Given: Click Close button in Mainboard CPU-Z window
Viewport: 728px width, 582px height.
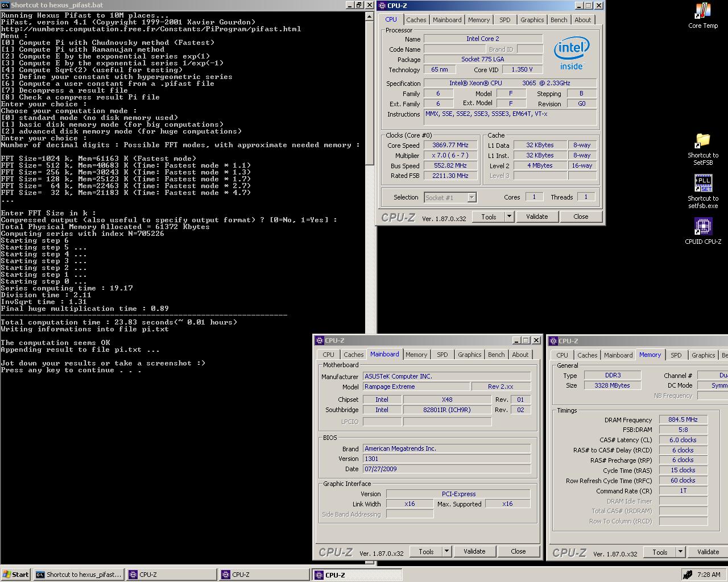Looking at the screenshot, I should (x=518, y=551).
